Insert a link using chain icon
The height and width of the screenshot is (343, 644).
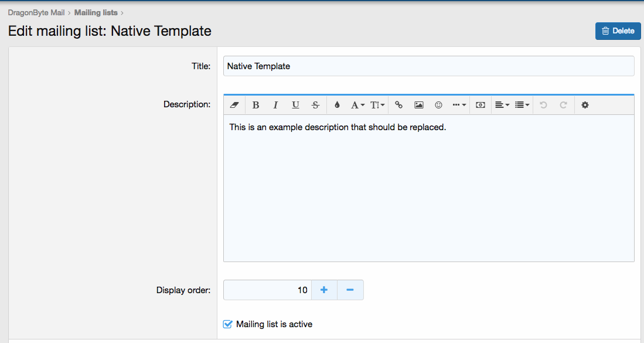[x=398, y=105]
